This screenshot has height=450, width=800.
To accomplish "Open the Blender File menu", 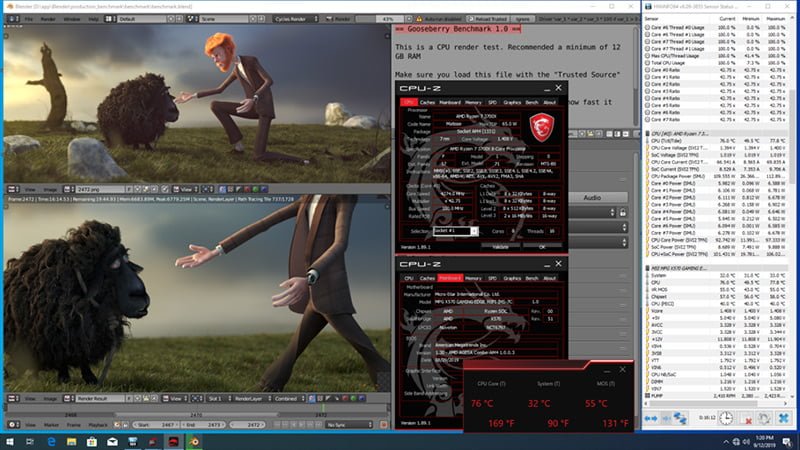I will 29,19.
